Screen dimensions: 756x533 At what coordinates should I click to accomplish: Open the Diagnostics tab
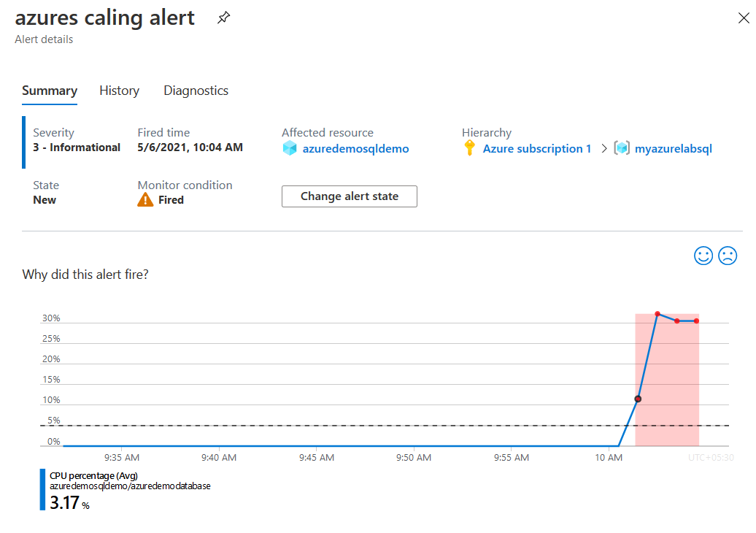pos(196,91)
